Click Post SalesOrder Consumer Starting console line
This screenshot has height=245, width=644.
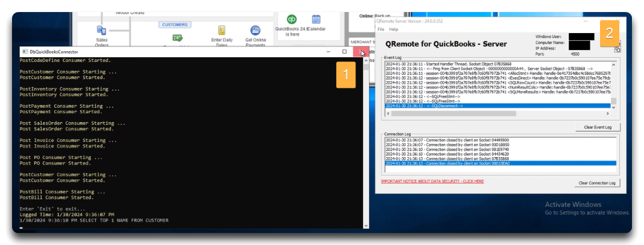pos(73,123)
